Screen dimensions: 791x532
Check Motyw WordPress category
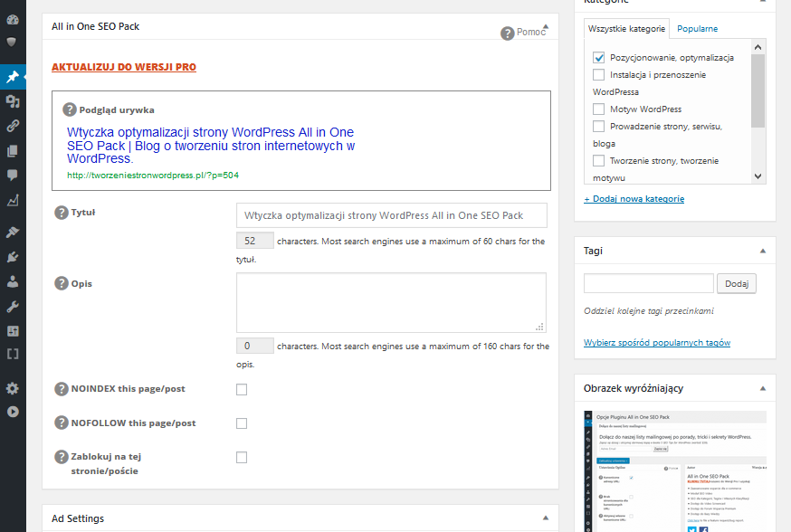click(x=598, y=109)
